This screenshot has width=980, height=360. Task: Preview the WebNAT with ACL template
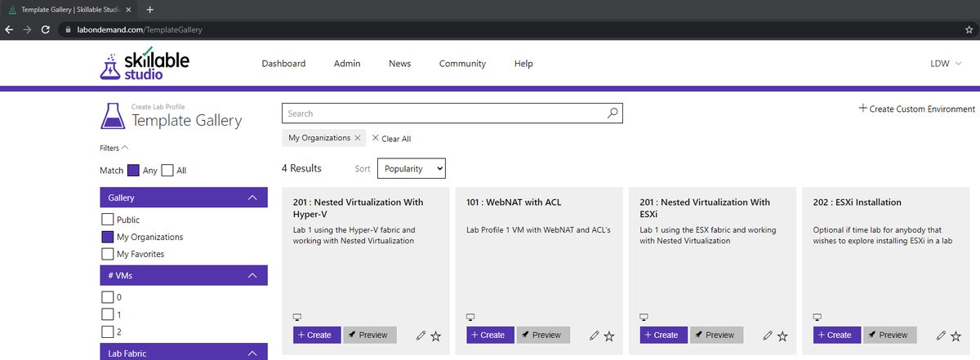point(544,335)
